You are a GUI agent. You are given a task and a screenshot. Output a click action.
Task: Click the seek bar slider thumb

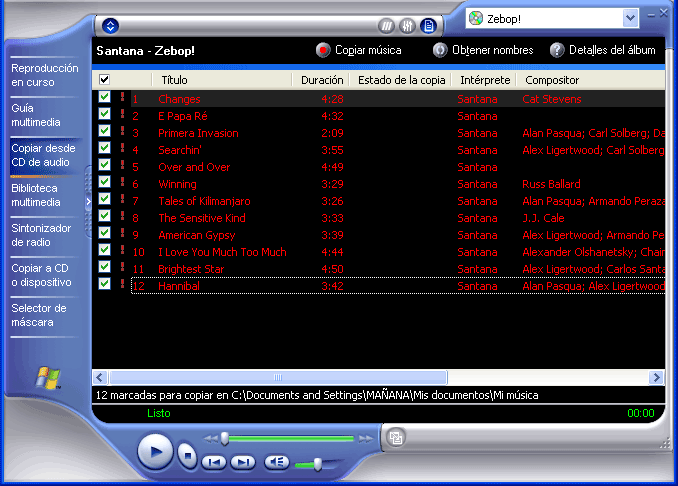point(224,438)
